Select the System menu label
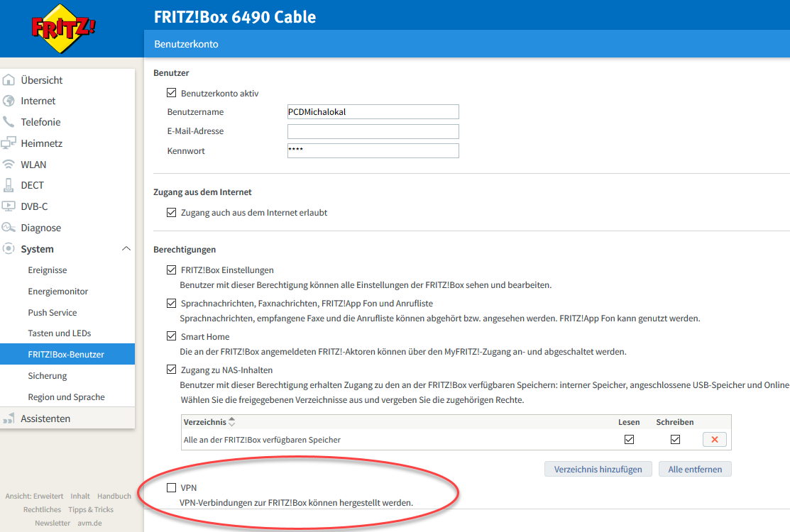The height and width of the screenshot is (532, 790). pos(37,249)
